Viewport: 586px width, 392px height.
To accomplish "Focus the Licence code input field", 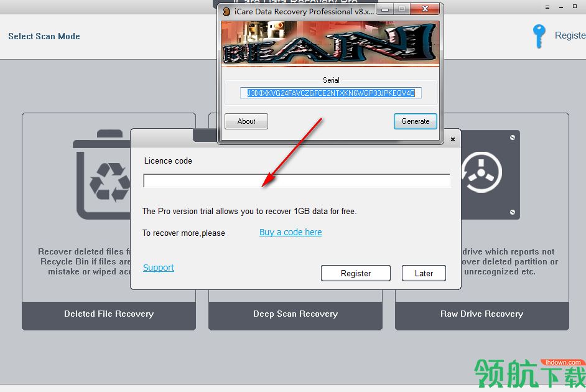I will coord(297,180).
